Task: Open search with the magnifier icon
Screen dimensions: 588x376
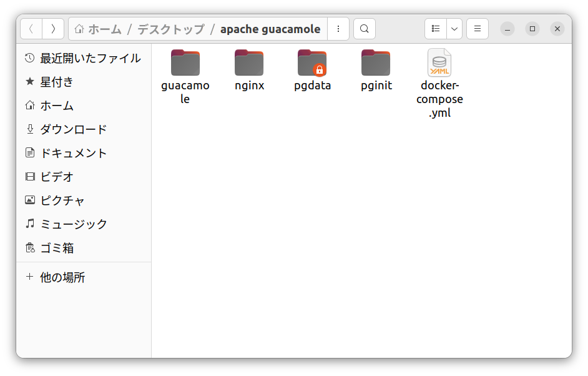Action: (x=364, y=29)
